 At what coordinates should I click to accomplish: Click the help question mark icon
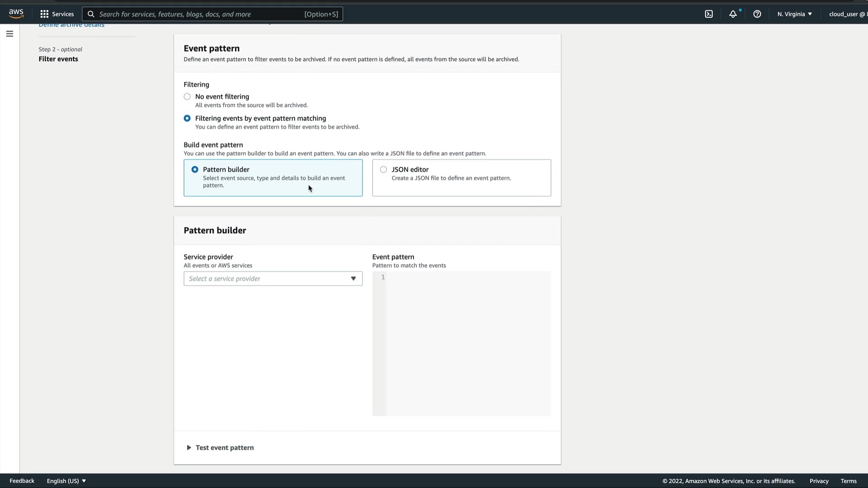(757, 14)
